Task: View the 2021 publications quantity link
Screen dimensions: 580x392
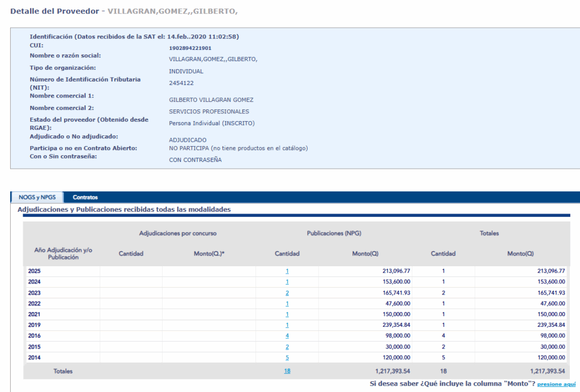Action: pyautogui.click(x=287, y=314)
